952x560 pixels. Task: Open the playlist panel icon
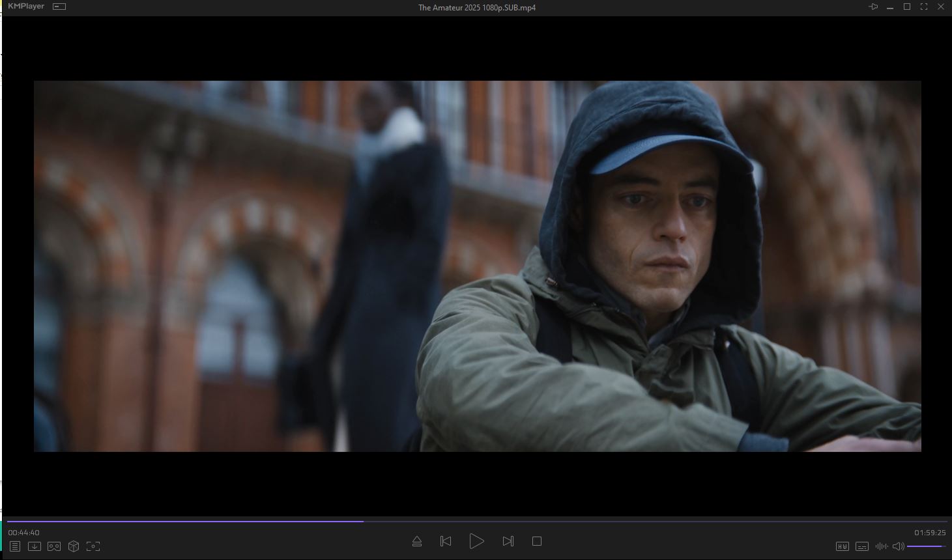[x=15, y=546]
